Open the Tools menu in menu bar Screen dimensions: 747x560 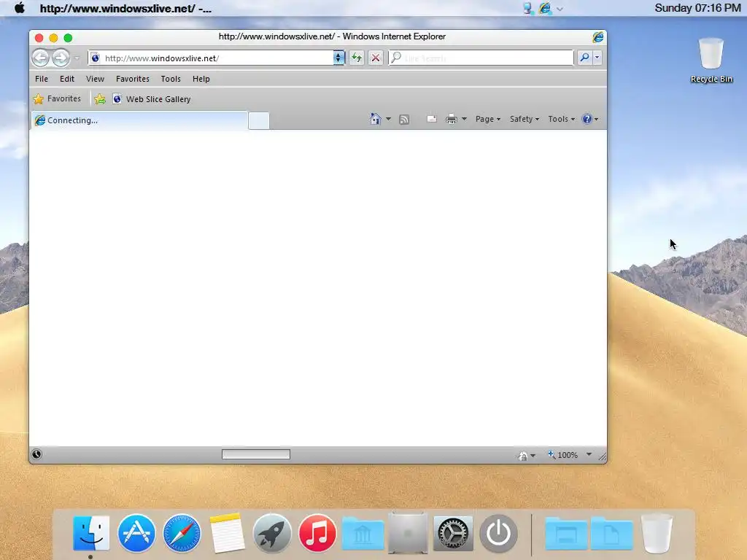(x=171, y=79)
